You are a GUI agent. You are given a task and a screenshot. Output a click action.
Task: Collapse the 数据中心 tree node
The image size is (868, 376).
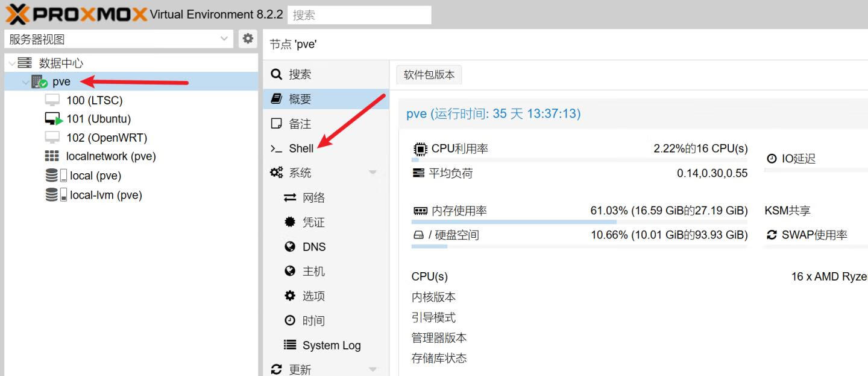[12, 63]
